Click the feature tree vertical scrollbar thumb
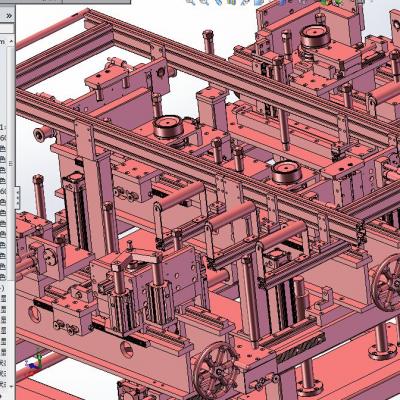This screenshot has width=400, height=400. (x=11, y=163)
